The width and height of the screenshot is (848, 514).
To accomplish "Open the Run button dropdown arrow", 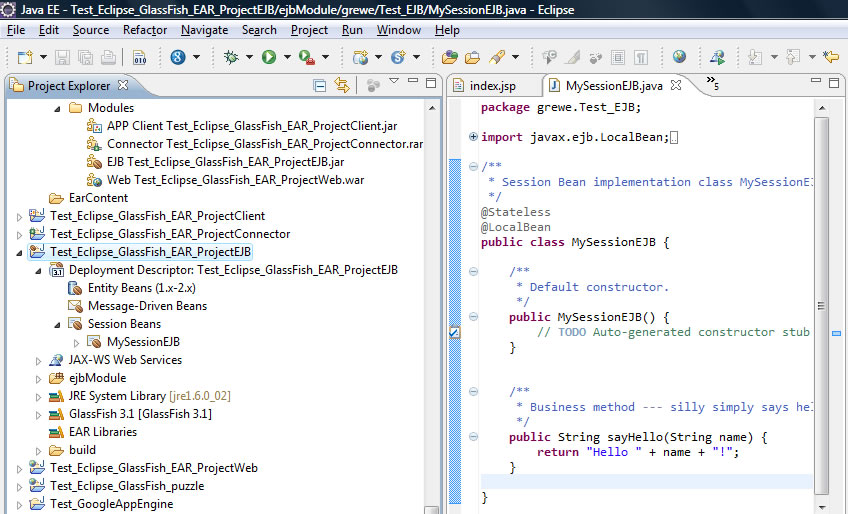I will (286, 58).
